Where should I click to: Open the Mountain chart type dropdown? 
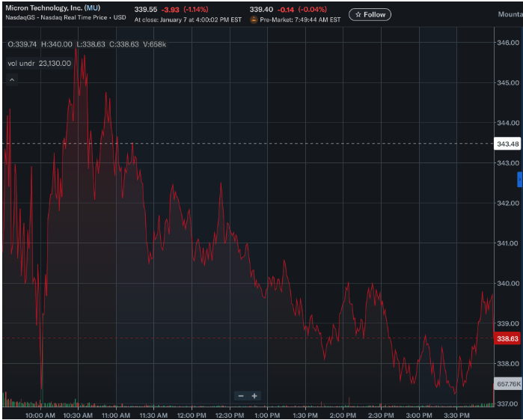[x=509, y=14]
